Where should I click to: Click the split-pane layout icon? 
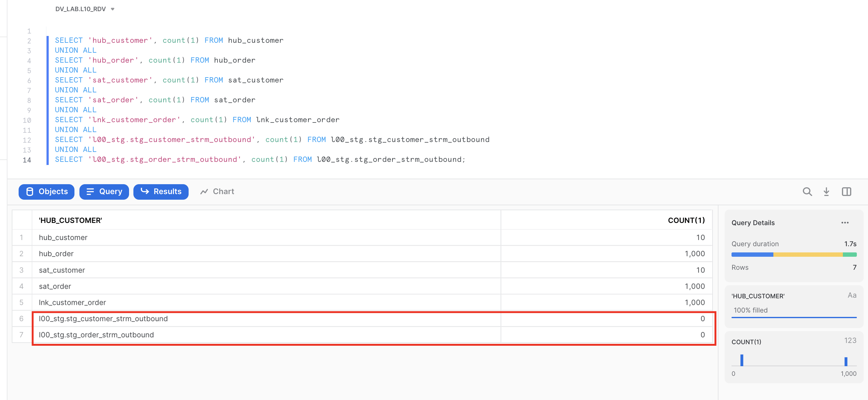[846, 192]
